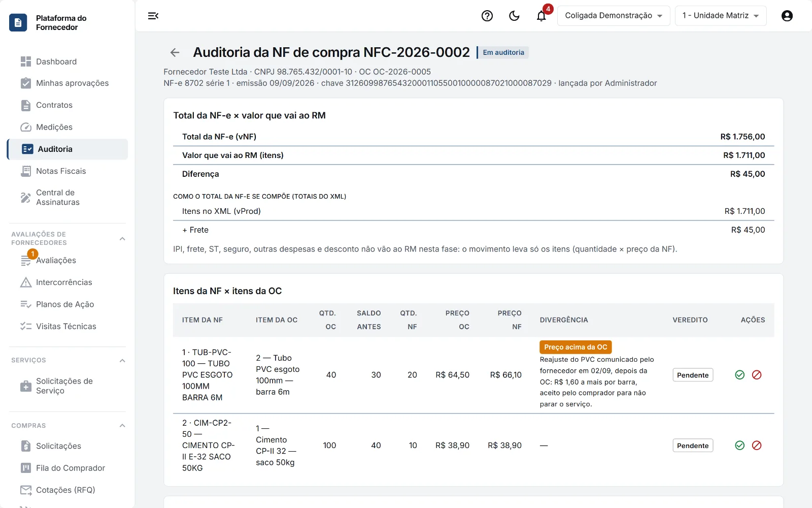This screenshot has height=508, width=812.
Task: Go back using the arrow icon
Action: (175, 52)
